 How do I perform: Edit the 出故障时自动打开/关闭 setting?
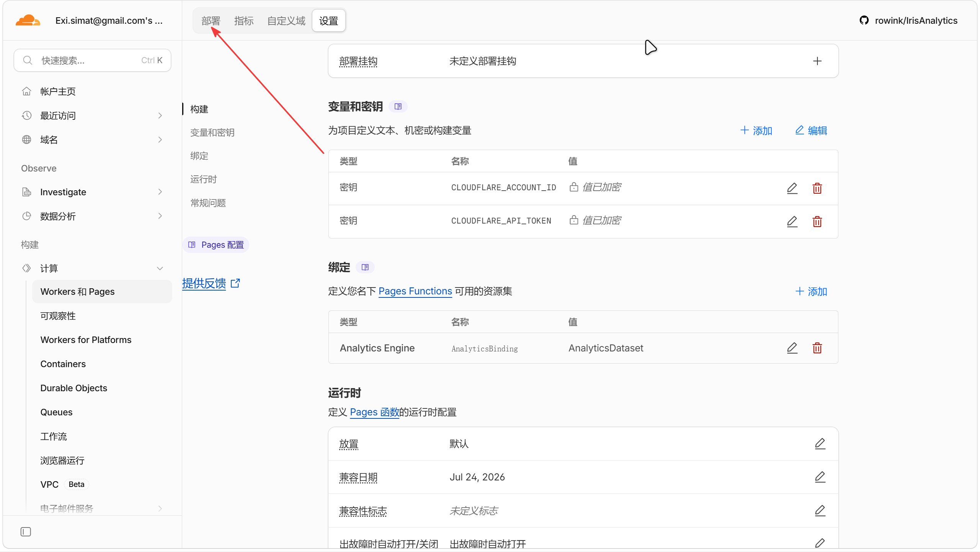820,543
